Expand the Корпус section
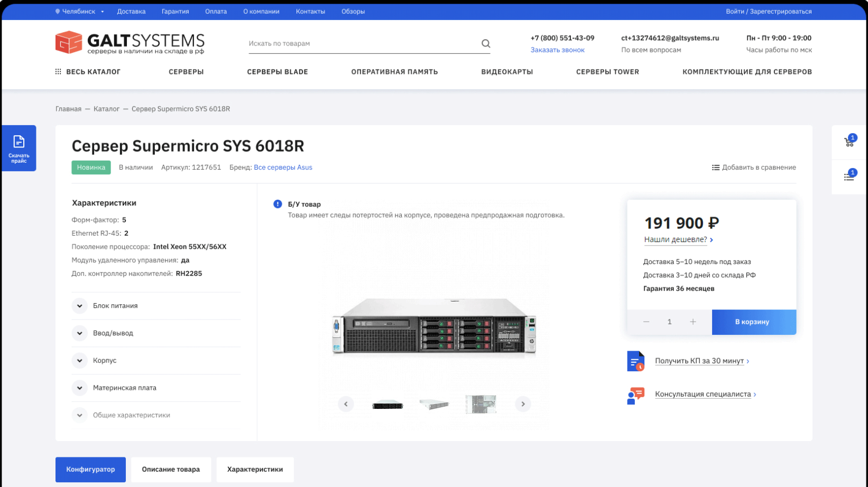868x487 pixels. (x=156, y=361)
